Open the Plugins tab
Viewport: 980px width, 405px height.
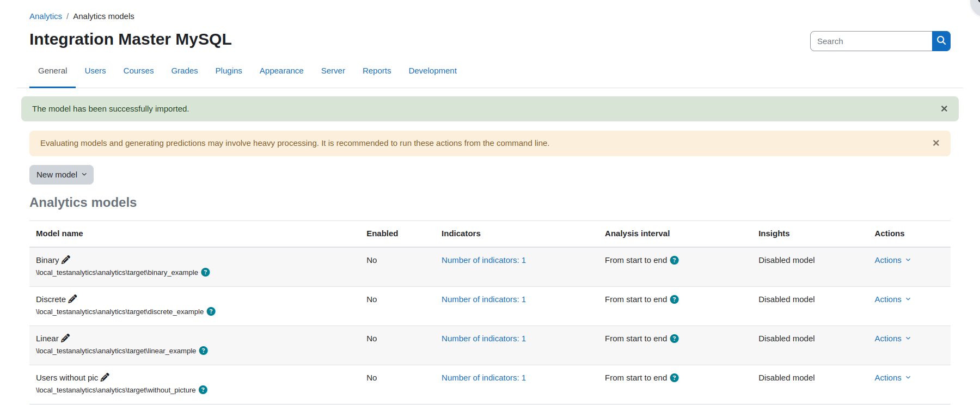point(229,71)
